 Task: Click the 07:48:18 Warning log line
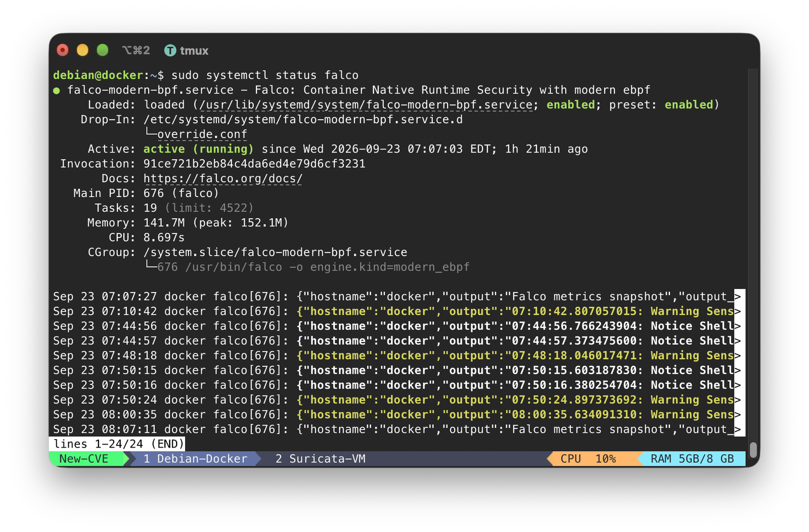click(397, 356)
